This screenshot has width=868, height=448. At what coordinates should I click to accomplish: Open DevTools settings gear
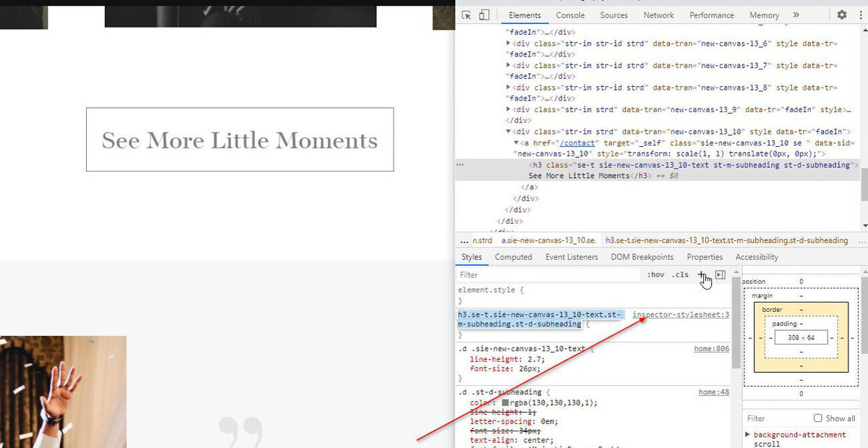(842, 15)
